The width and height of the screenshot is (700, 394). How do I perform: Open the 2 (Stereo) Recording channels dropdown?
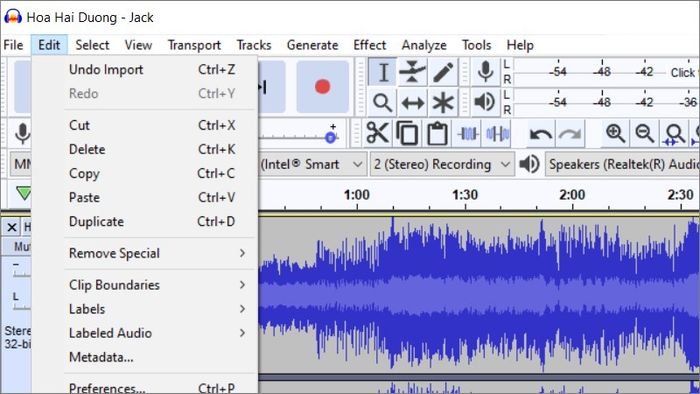pyautogui.click(x=442, y=164)
